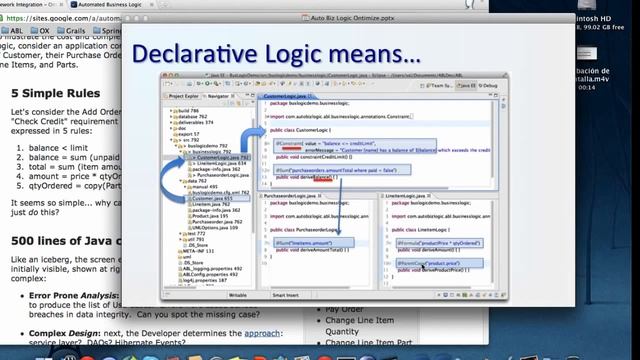Click the Save toolbar icon in Eclipse
Image resolution: width=640 pixels, height=360 pixels.
click(x=189, y=84)
